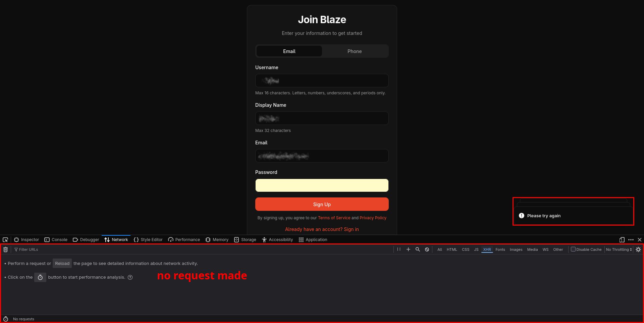This screenshot has width=644, height=323.
Task: Filter requests by WS
Action: click(x=546, y=249)
